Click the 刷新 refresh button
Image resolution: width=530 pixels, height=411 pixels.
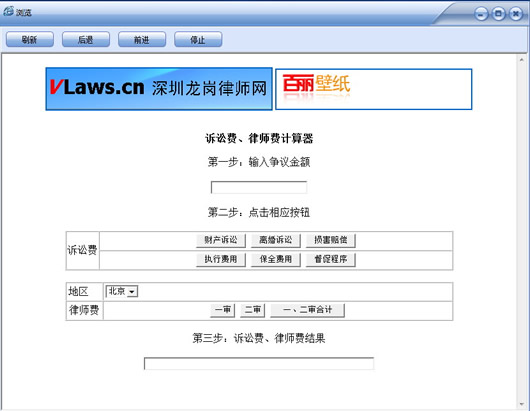[x=30, y=40]
